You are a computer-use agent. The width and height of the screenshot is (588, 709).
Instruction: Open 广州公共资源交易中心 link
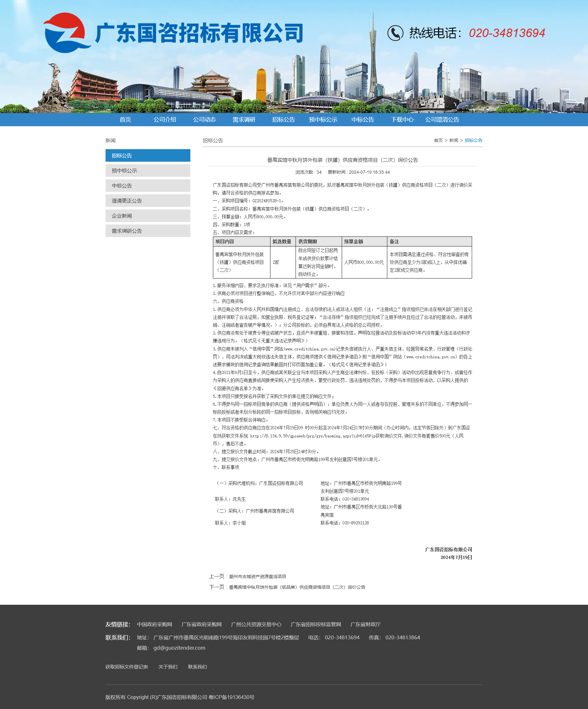coord(256,625)
